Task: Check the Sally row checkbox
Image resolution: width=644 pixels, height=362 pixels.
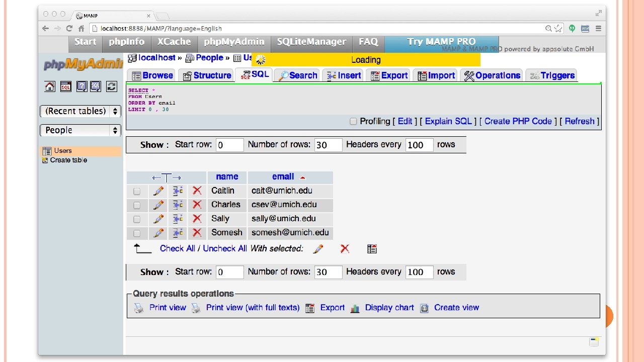Action: click(x=137, y=219)
